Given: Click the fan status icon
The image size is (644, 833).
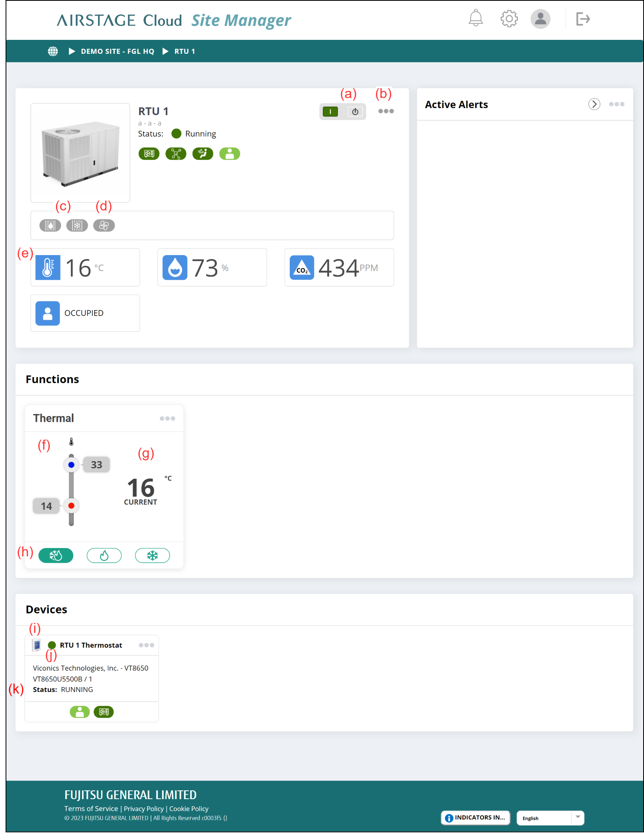Looking at the screenshot, I should pos(104,226).
